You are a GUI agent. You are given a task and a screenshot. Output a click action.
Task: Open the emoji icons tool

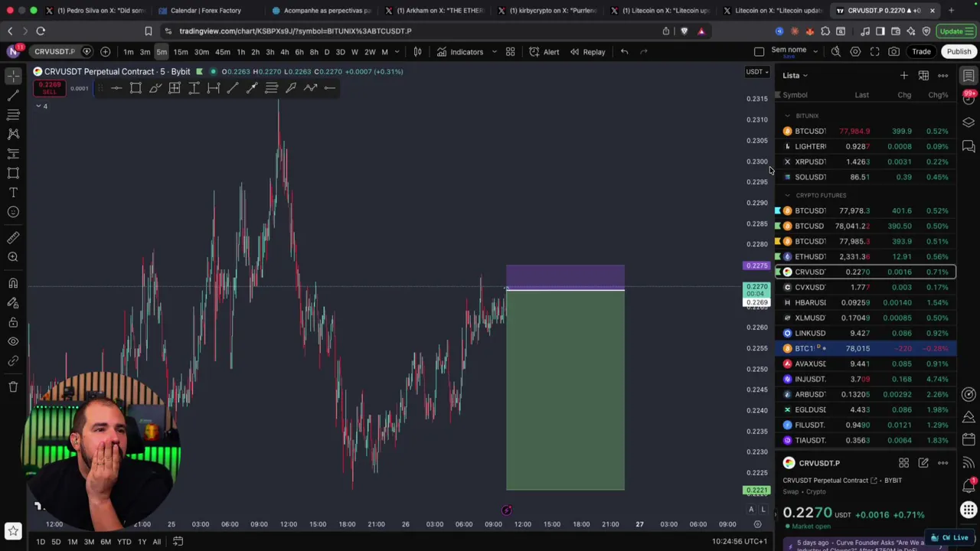click(13, 212)
